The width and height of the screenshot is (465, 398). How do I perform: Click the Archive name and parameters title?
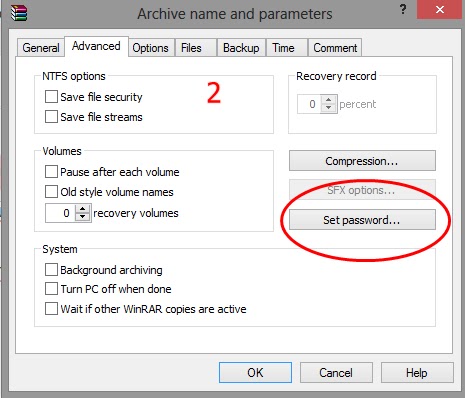point(235,14)
